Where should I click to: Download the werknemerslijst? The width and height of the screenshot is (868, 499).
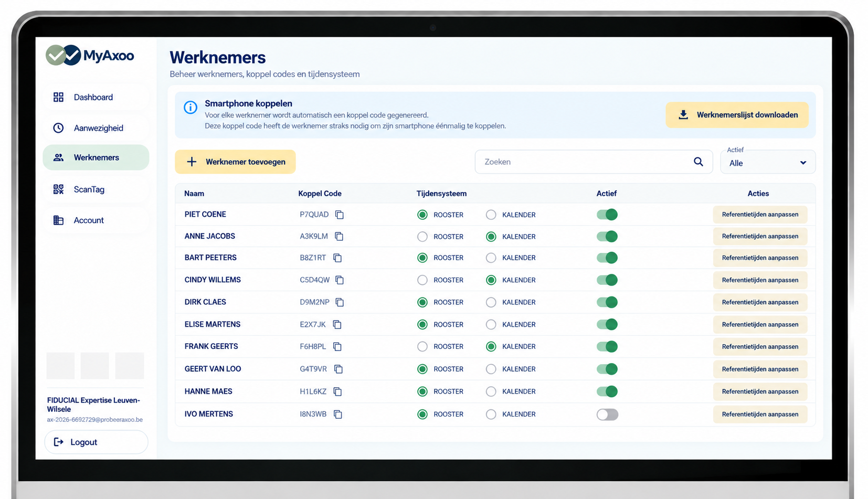(737, 115)
